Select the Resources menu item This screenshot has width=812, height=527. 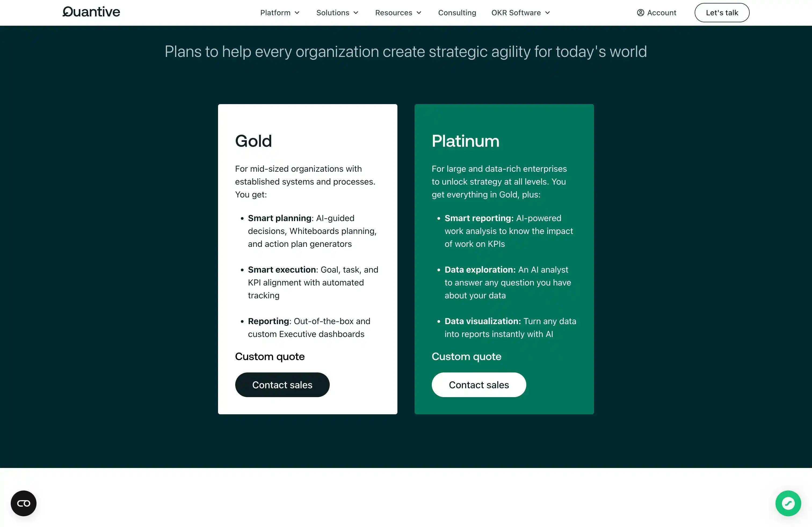(x=398, y=12)
